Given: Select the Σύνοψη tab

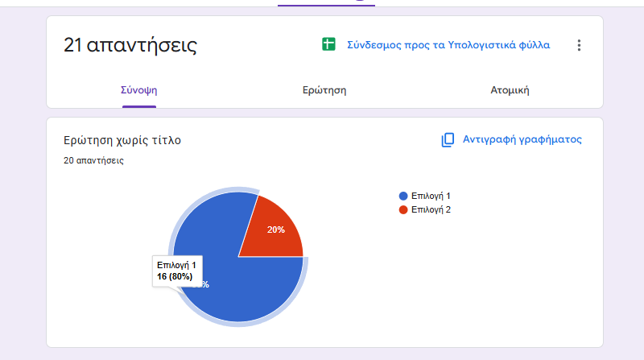Looking at the screenshot, I should 134,90.
